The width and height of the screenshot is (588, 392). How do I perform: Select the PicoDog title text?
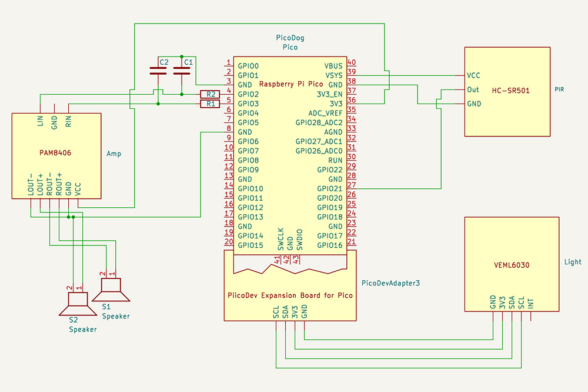[x=290, y=38]
